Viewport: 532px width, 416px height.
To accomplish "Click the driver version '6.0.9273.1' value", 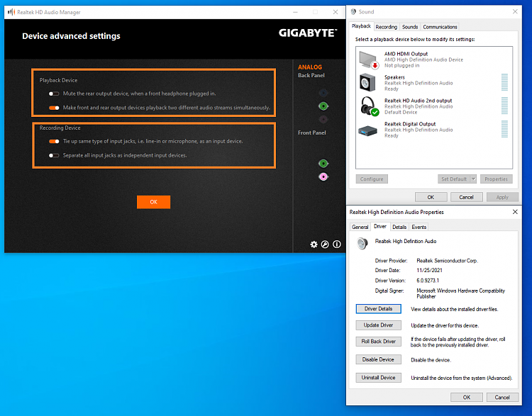I will pyautogui.click(x=428, y=281).
